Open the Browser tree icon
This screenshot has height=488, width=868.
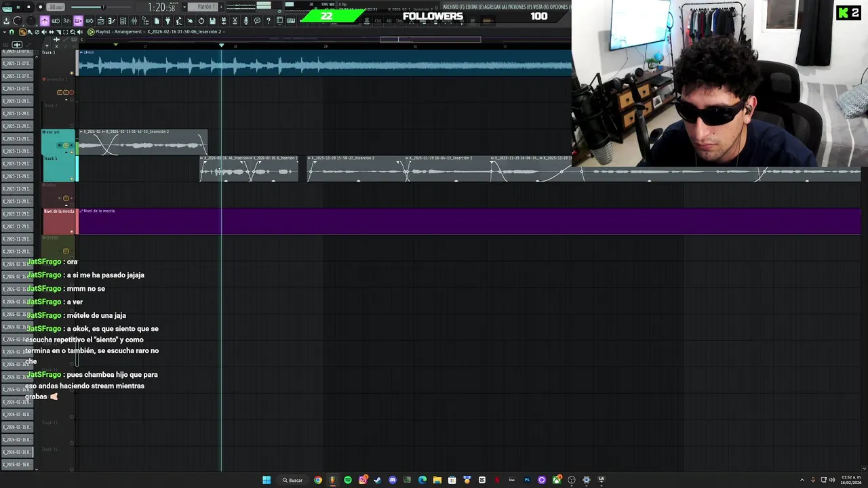click(x=145, y=21)
